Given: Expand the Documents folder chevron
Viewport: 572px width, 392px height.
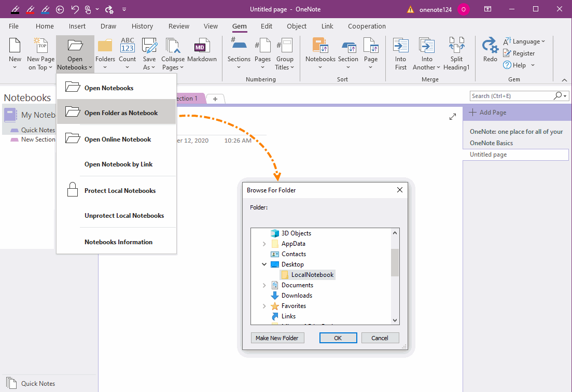Looking at the screenshot, I should pyautogui.click(x=264, y=285).
